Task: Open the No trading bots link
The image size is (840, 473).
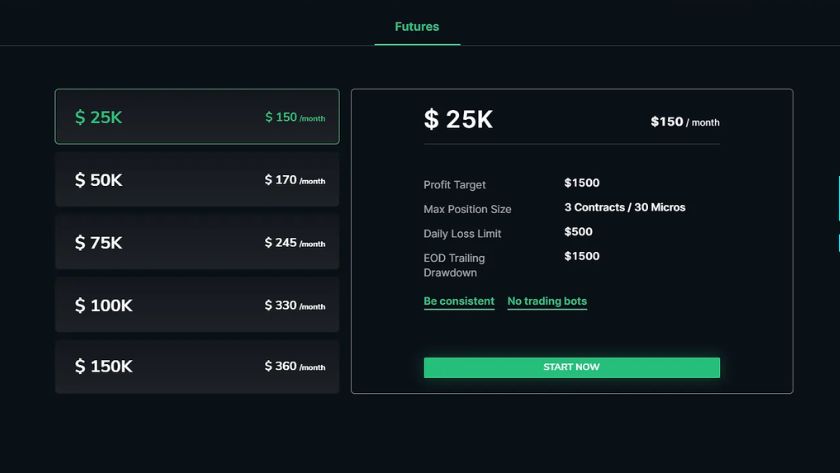Action: [x=547, y=301]
